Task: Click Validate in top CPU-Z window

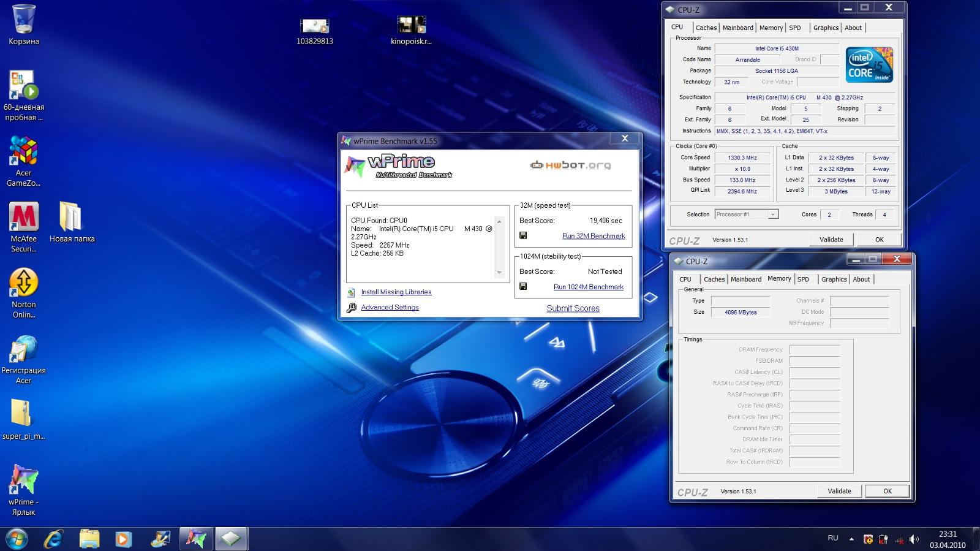Action: tap(831, 240)
